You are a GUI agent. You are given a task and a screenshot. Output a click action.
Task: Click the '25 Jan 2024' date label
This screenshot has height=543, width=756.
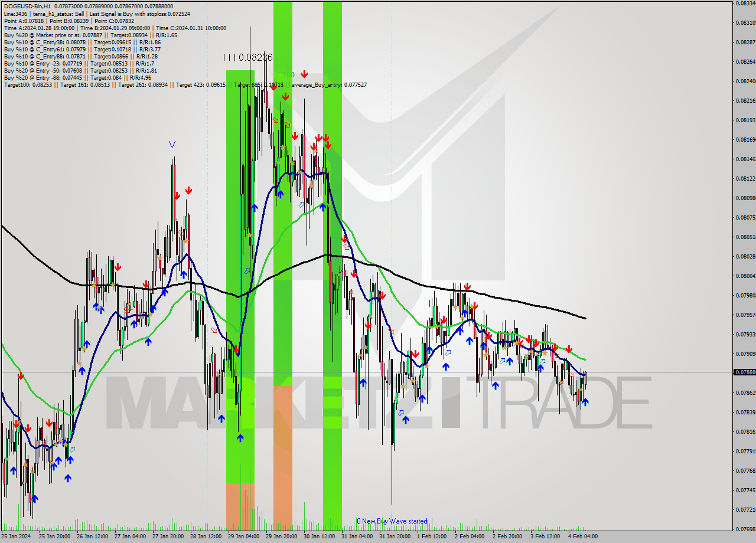pos(16,537)
